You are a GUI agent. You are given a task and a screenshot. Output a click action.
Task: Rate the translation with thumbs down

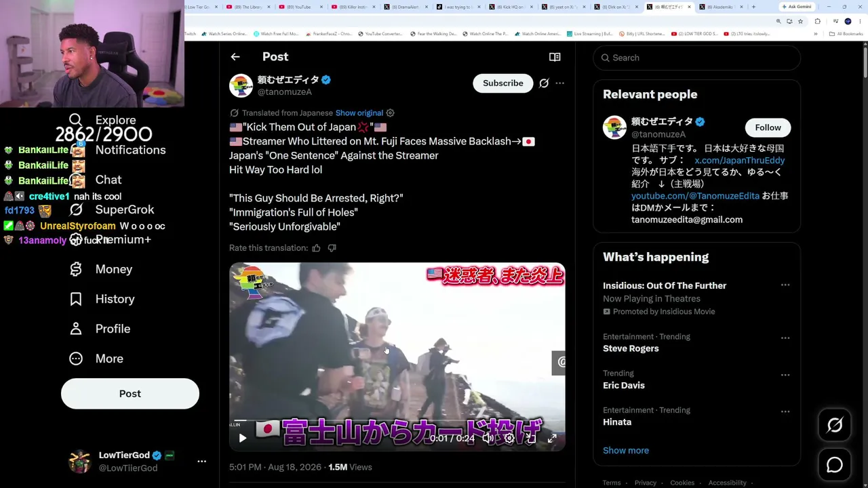332,248
